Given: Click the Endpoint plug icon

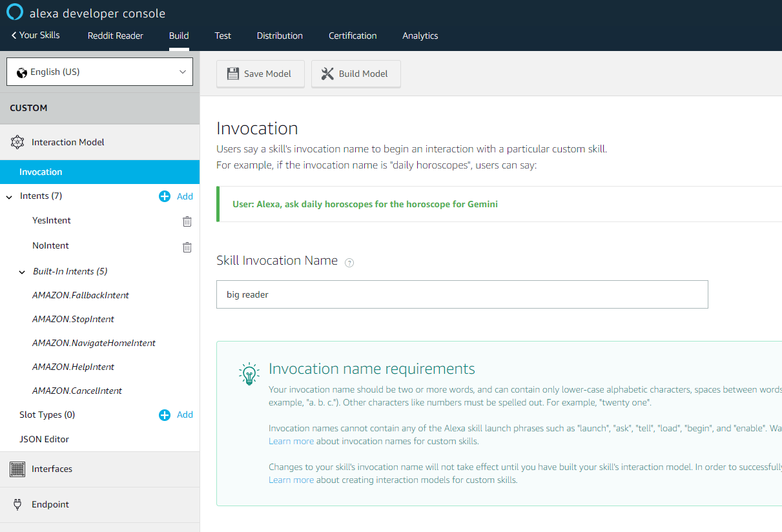Looking at the screenshot, I should point(17,505).
